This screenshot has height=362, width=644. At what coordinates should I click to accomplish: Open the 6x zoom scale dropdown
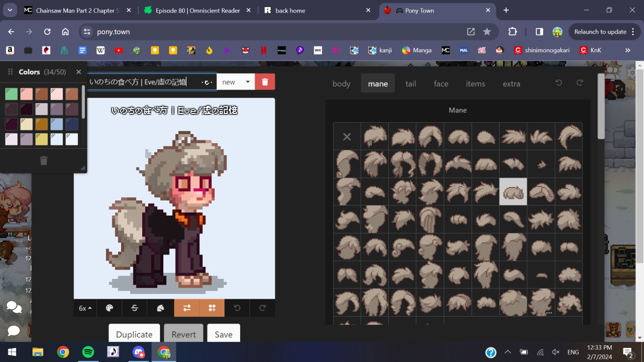(x=85, y=308)
